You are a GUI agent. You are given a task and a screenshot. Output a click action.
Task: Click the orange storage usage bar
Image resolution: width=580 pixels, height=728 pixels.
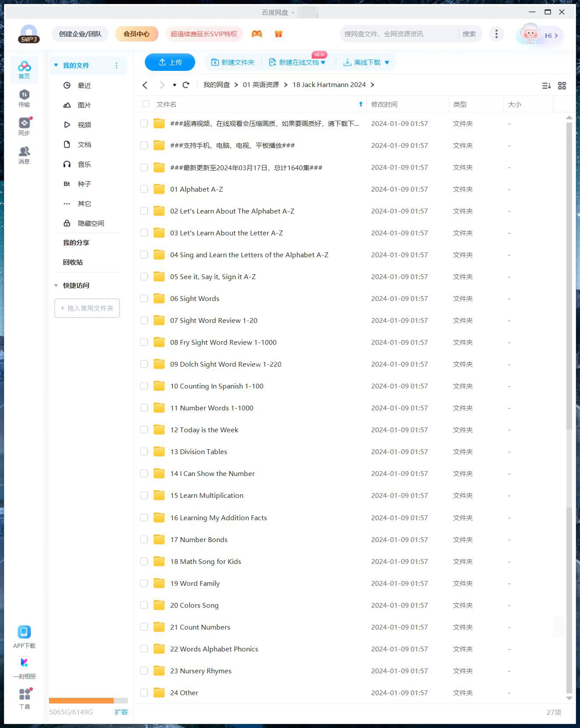tap(81, 700)
